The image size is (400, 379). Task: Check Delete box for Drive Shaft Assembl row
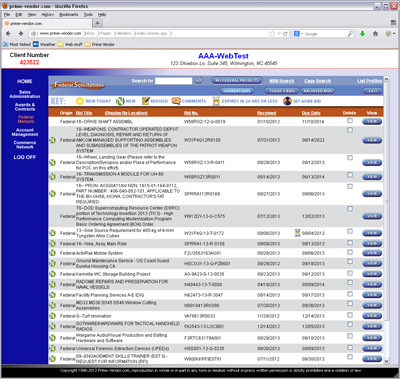pos(350,120)
